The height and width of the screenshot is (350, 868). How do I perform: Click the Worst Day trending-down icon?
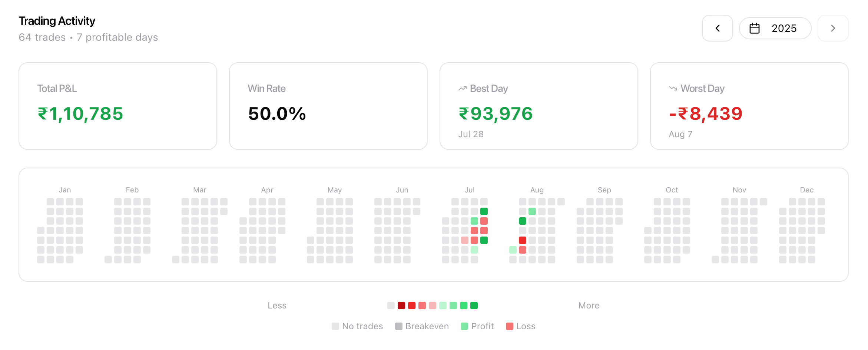point(673,89)
